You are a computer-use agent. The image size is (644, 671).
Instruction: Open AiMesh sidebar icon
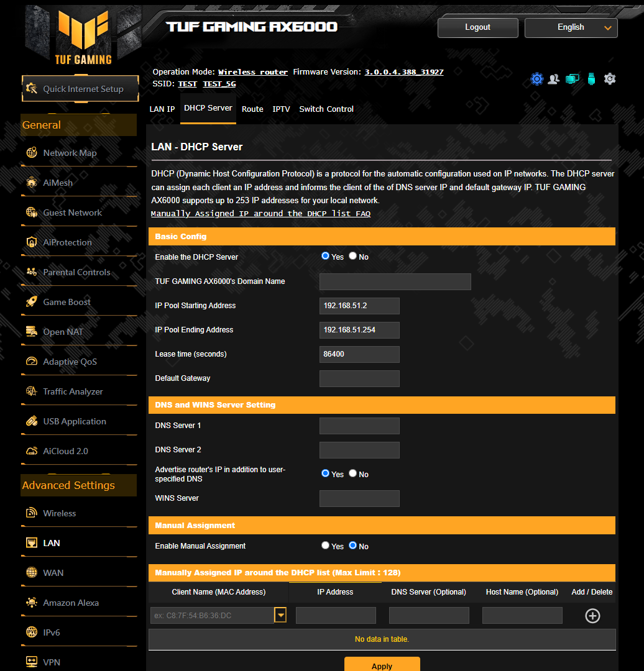point(32,183)
